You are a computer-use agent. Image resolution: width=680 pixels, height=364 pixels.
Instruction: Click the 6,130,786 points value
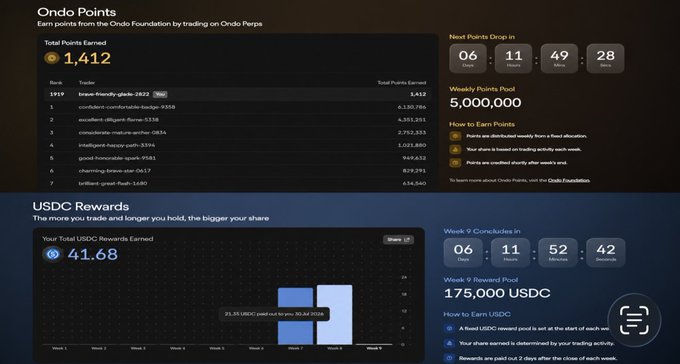[x=412, y=107]
